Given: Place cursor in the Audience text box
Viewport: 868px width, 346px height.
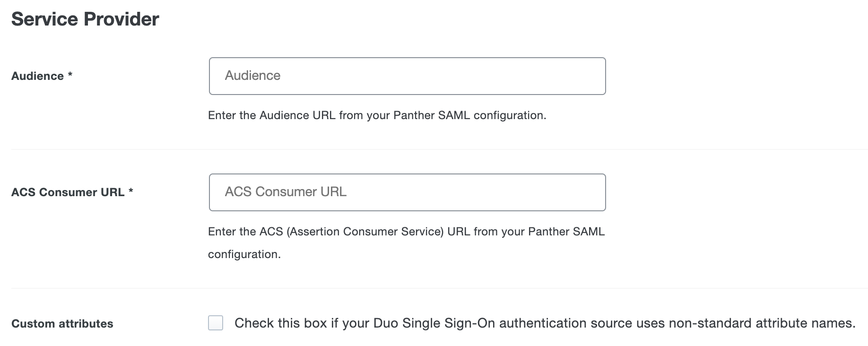Looking at the screenshot, I should 407,76.
